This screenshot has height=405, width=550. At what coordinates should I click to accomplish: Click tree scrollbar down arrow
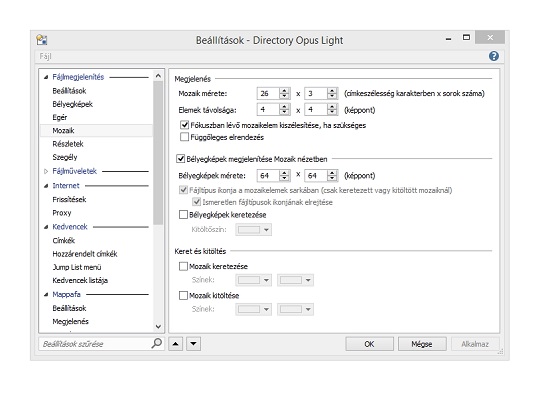[158, 327]
